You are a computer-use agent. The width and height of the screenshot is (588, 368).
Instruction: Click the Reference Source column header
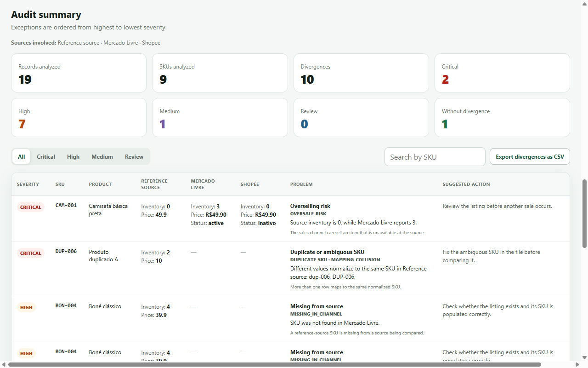pyautogui.click(x=154, y=184)
